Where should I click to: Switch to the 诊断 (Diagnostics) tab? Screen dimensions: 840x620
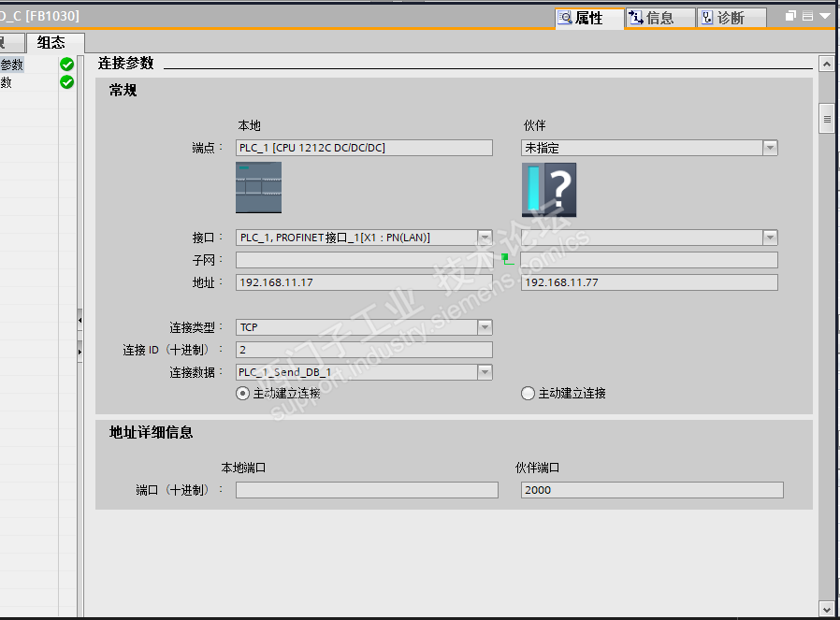pos(731,18)
